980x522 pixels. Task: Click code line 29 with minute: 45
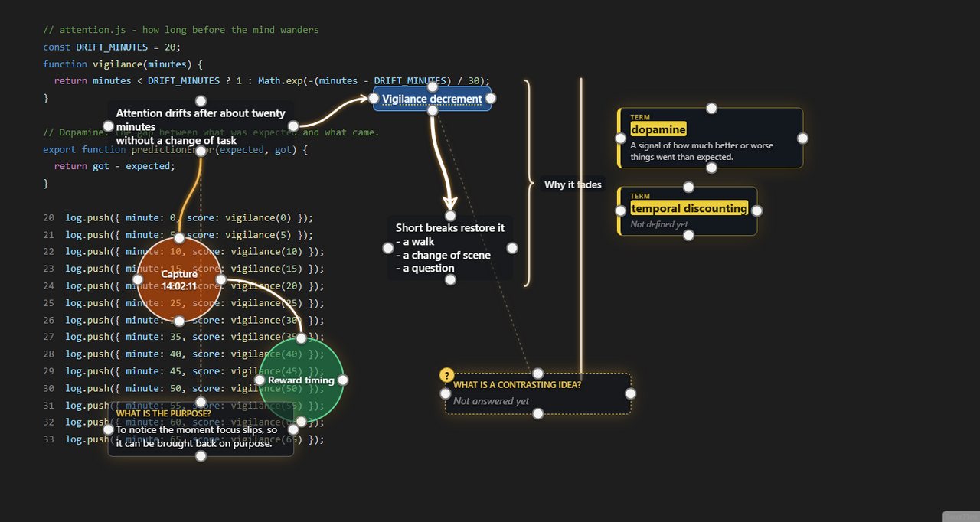point(184,370)
